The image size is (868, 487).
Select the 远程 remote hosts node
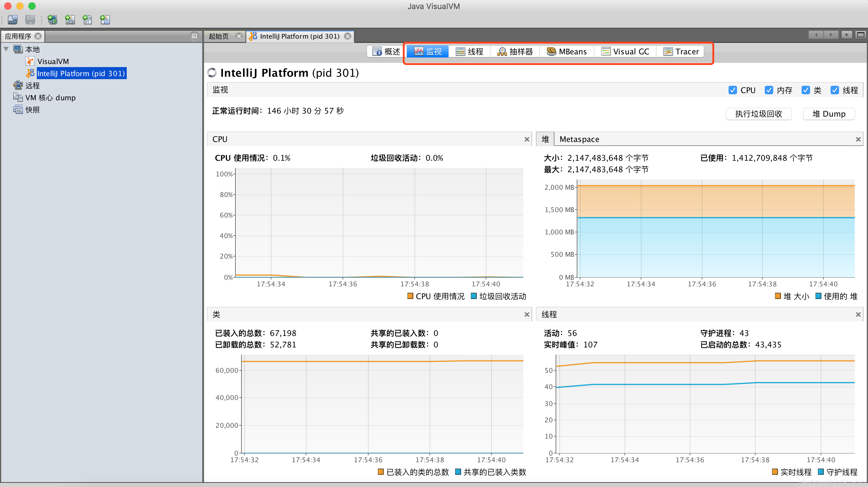coord(32,86)
